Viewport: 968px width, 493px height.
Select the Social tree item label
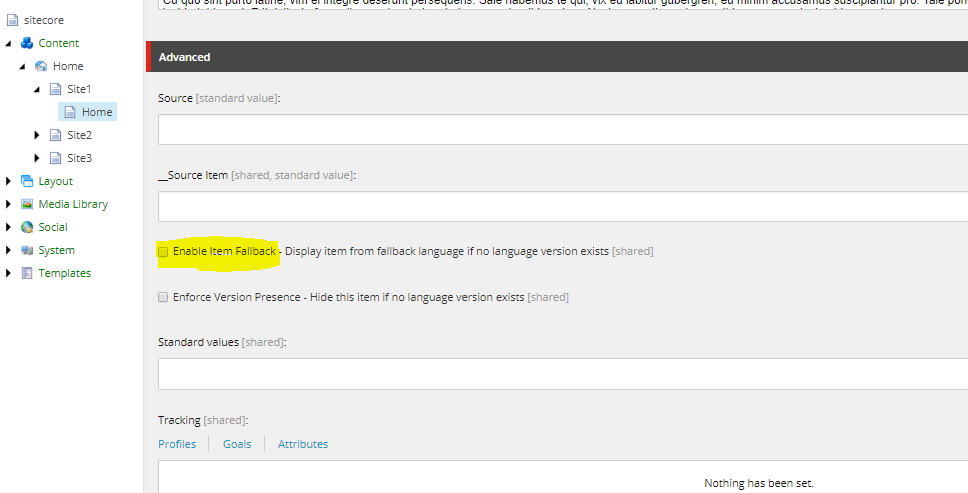53,227
